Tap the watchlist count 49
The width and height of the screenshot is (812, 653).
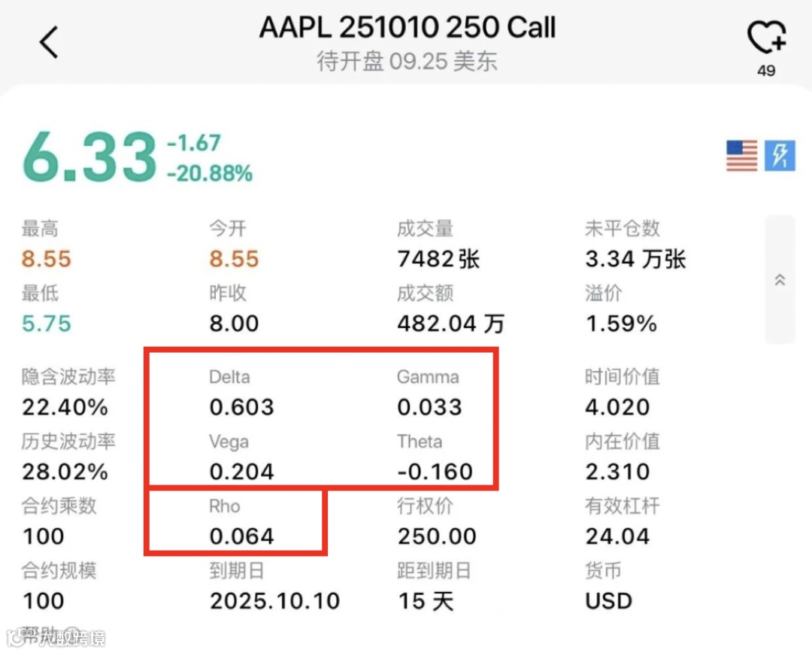pos(766,71)
